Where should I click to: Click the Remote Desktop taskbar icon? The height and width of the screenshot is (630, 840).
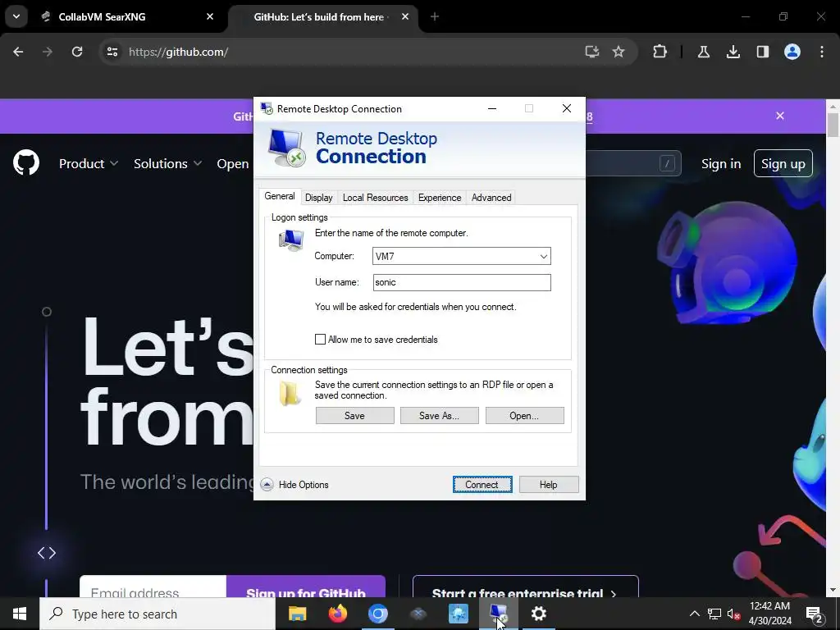(498, 614)
